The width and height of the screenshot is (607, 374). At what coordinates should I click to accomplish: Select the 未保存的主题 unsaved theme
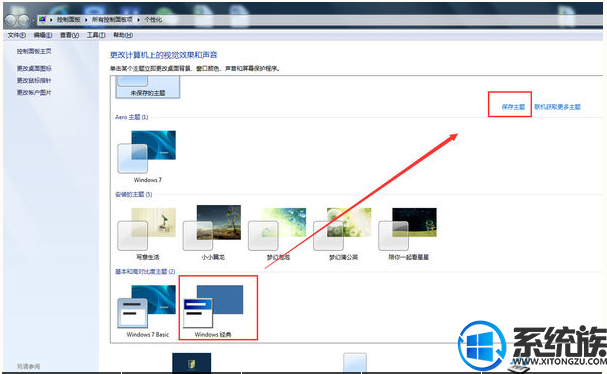tap(147, 87)
